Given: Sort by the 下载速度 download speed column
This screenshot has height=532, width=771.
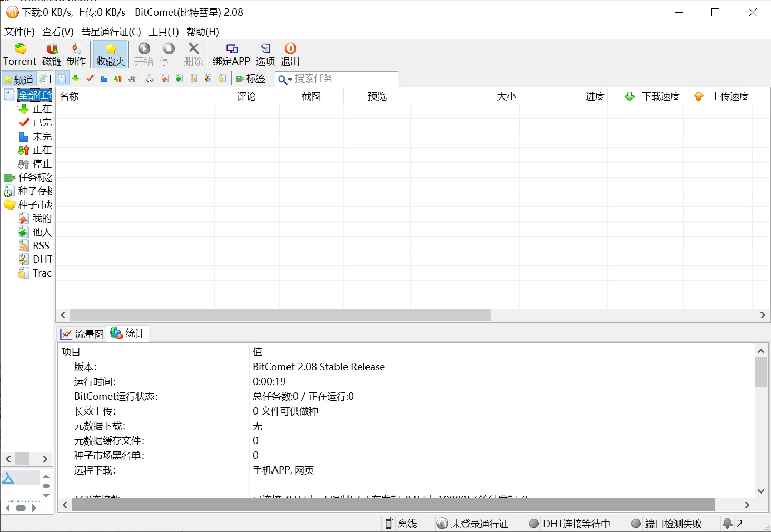Looking at the screenshot, I should (x=646, y=96).
